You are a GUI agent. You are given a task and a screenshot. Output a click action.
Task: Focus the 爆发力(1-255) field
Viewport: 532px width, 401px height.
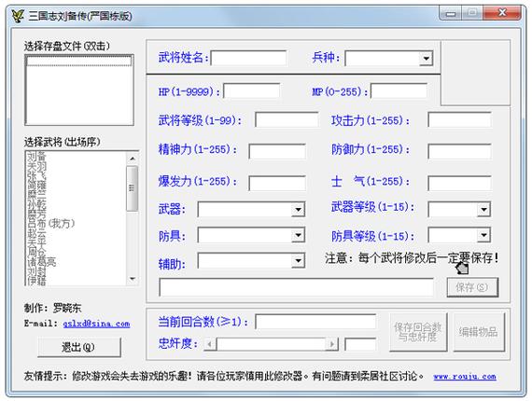pos(277,183)
